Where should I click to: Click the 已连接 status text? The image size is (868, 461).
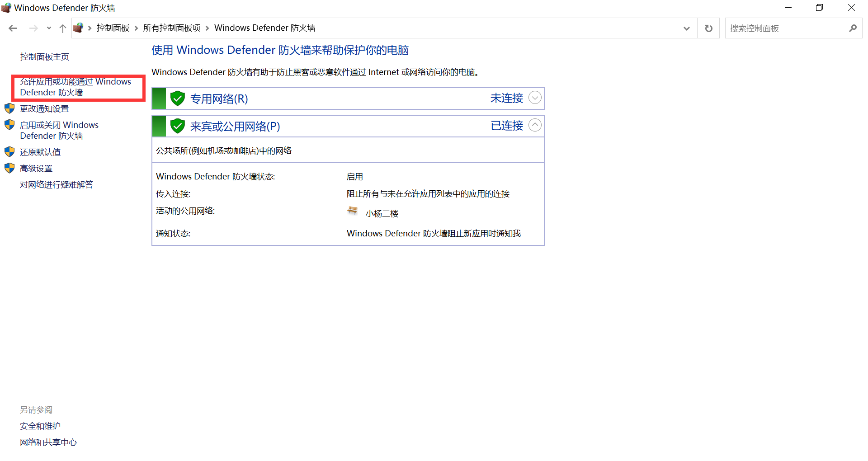[507, 126]
